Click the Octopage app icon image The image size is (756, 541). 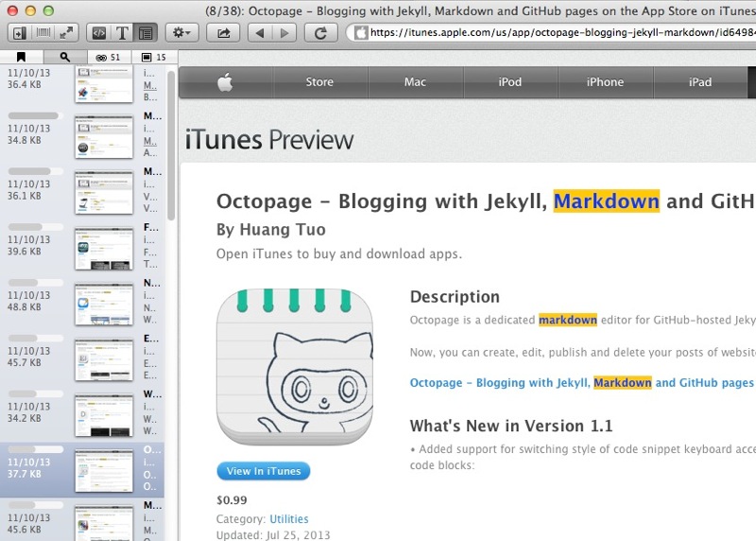pos(295,367)
